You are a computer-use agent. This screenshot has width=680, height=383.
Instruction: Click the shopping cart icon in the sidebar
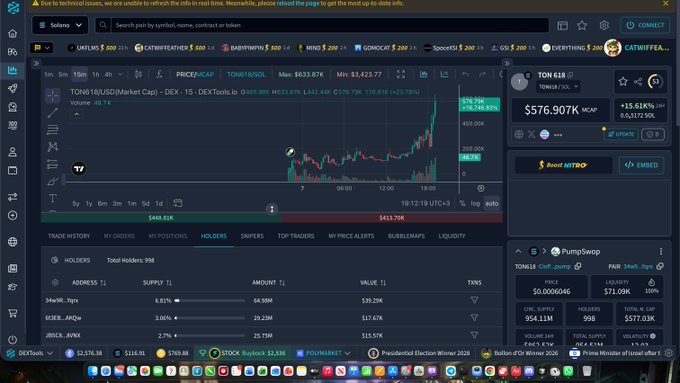tap(13, 313)
